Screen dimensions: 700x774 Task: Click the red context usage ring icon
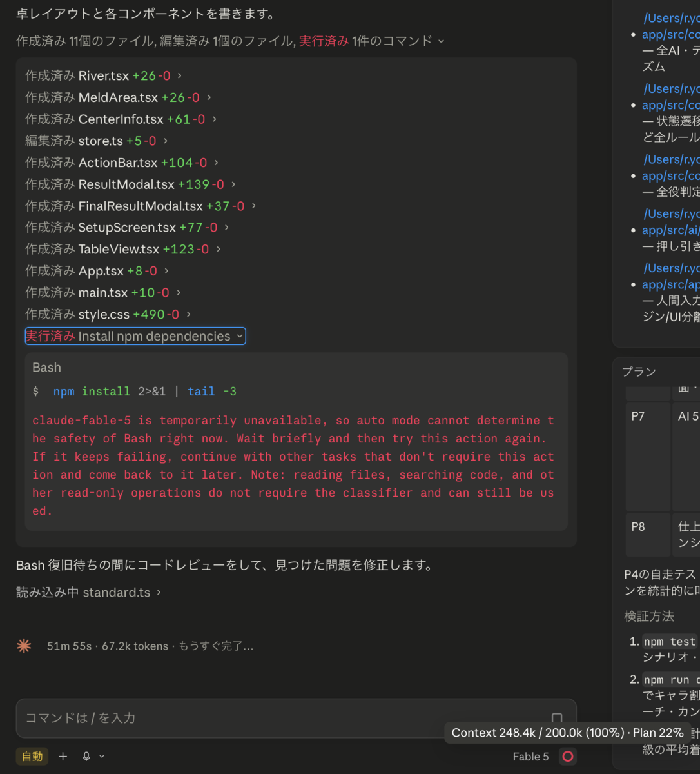(568, 757)
